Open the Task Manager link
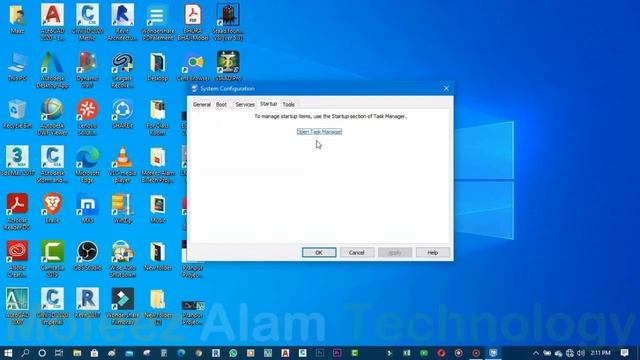The height and width of the screenshot is (360, 640). [x=319, y=131]
